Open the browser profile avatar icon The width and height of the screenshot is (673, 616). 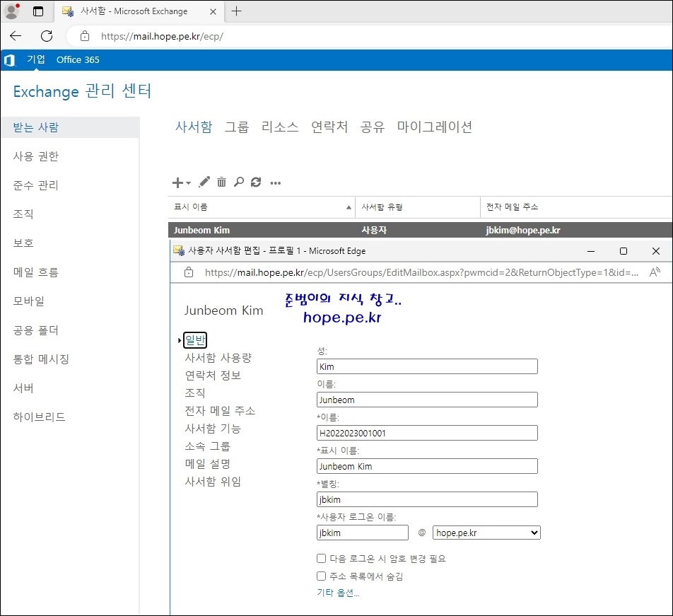[x=11, y=11]
